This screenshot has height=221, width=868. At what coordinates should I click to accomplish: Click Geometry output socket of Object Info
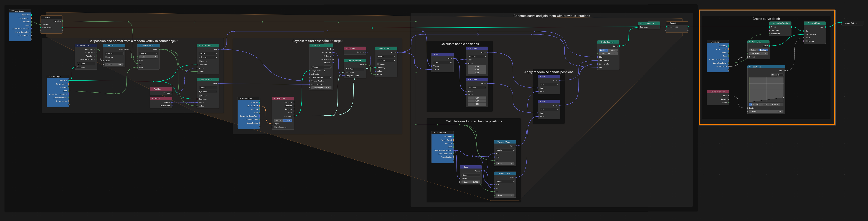point(294,116)
